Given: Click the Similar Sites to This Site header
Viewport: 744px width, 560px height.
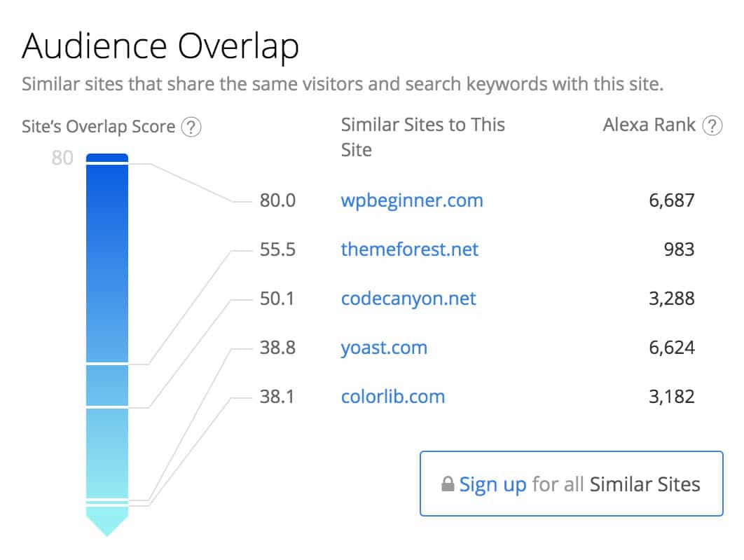Looking at the screenshot, I should pos(422,137).
